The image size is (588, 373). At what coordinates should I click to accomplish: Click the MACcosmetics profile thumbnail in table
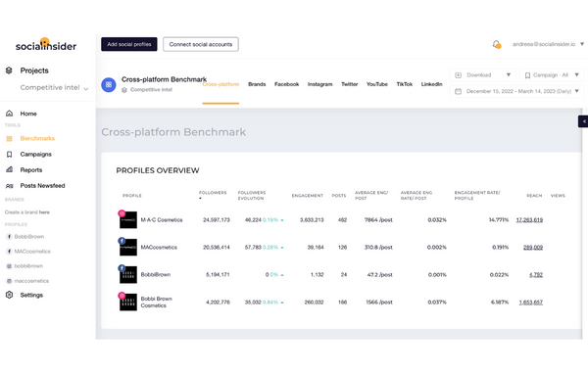[x=127, y=247]
